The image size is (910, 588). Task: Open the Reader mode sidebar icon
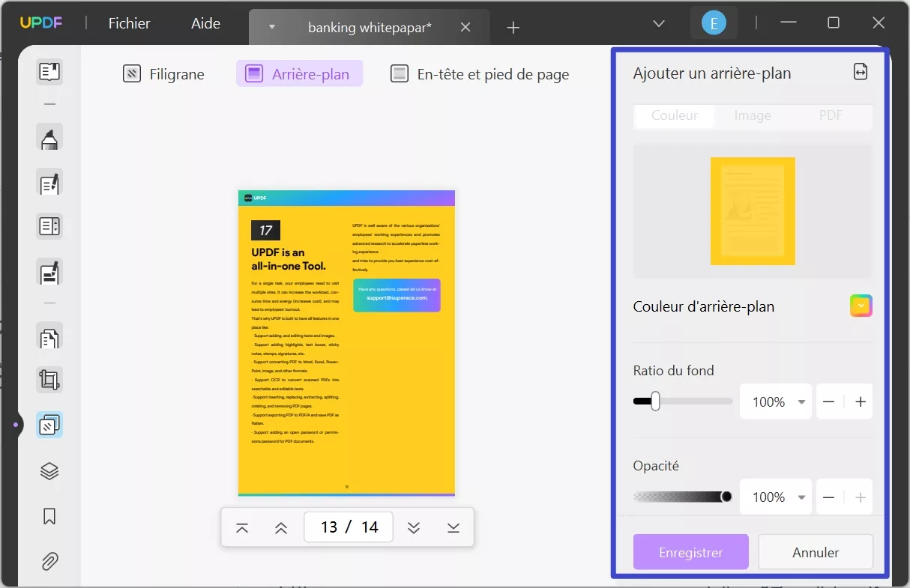(49, 72)
